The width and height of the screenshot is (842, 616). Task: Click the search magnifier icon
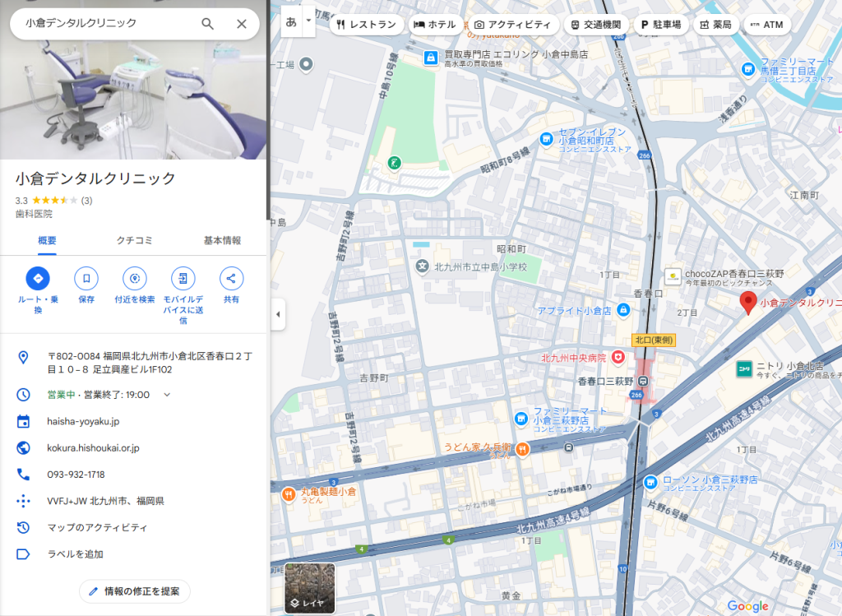click(208, 24)
